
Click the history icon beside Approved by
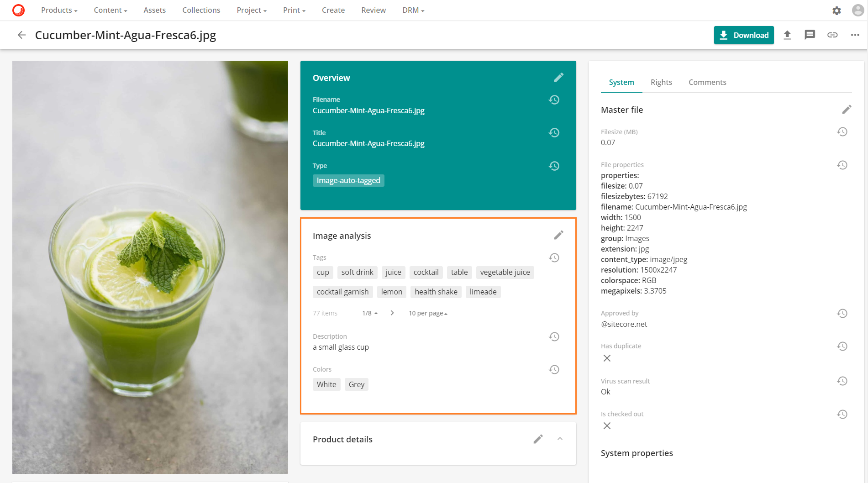coord(842,313)
